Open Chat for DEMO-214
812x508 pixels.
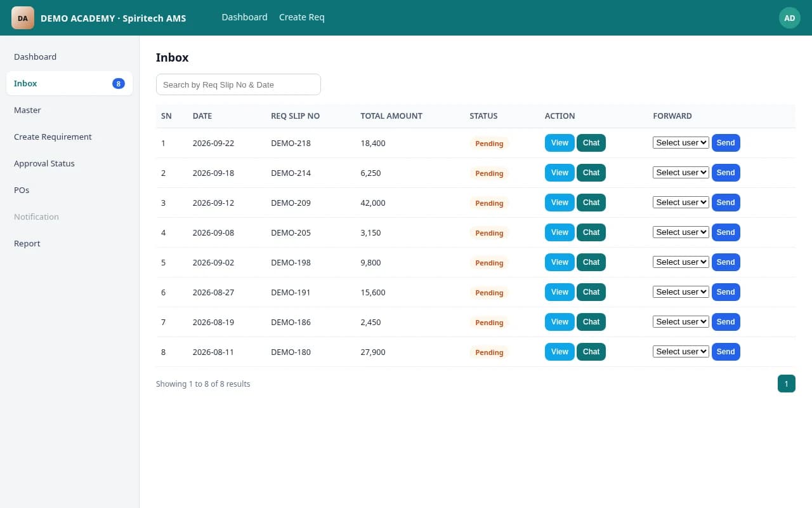click(591, 173)
